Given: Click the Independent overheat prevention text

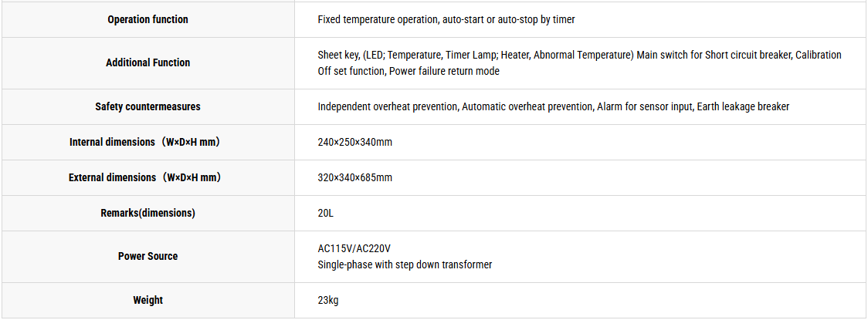Looking at the screenshot, I should [388, 106].
